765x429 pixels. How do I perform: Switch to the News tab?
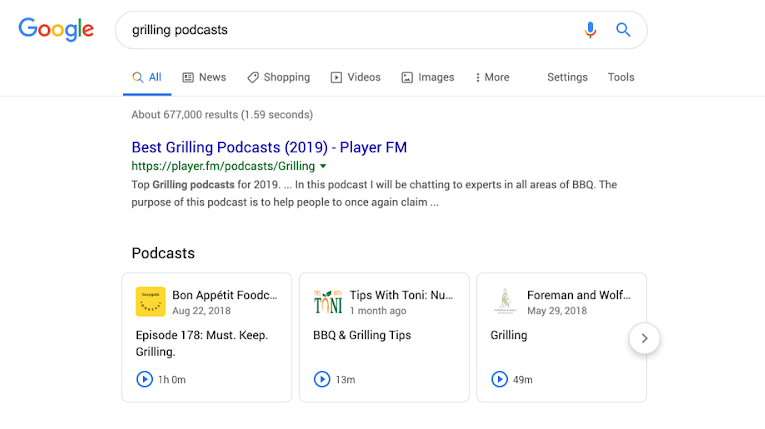(x=204, y=77)
